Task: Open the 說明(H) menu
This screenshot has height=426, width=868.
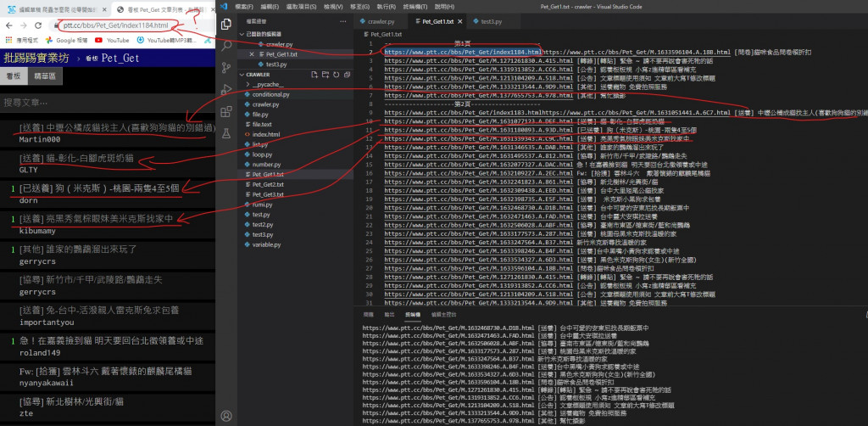Action: [443, 7]
